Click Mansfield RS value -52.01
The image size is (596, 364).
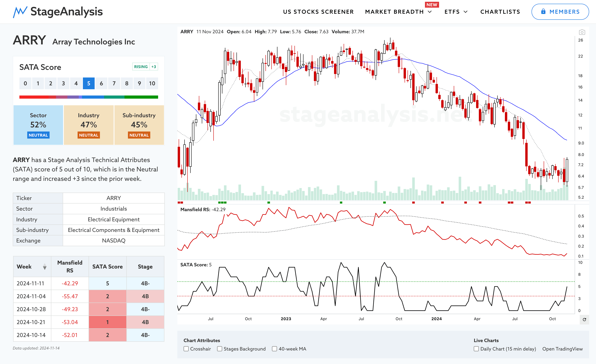click(x=70, y=335)
